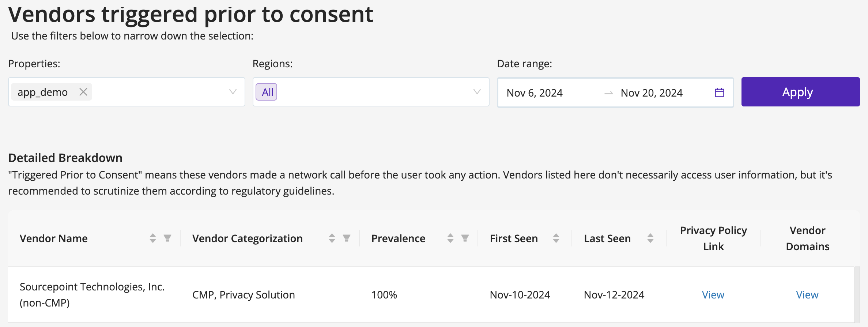Screen dimensions: 868x327
Task: Click the Privacy Policy Link header
Action: tap(713, 238)
